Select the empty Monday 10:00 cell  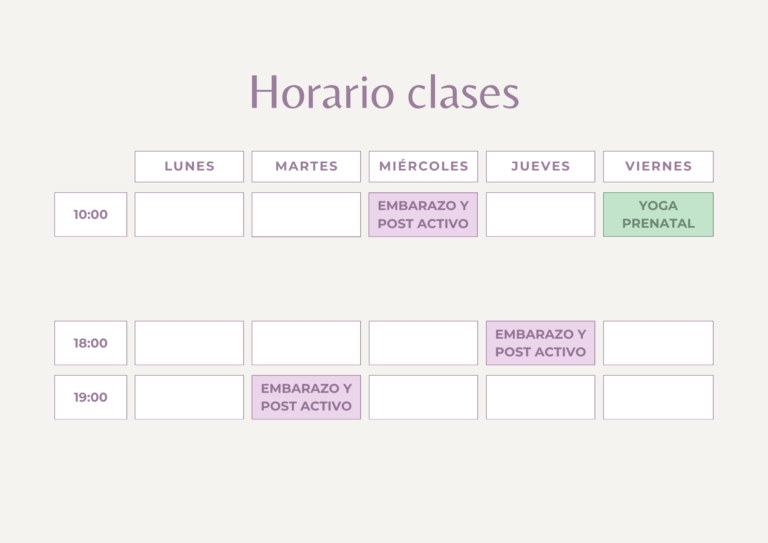pos(189,214)
